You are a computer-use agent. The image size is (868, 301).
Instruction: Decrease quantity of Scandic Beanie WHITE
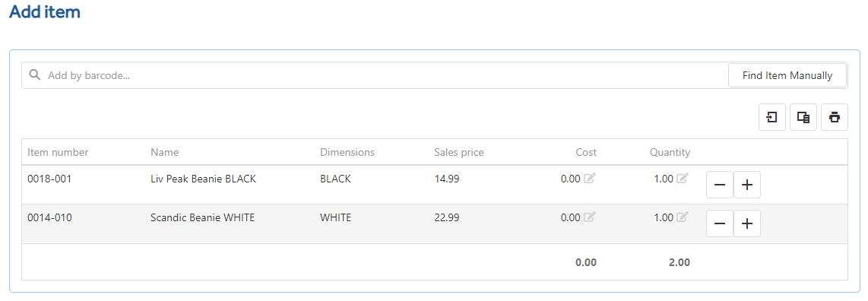720,223
